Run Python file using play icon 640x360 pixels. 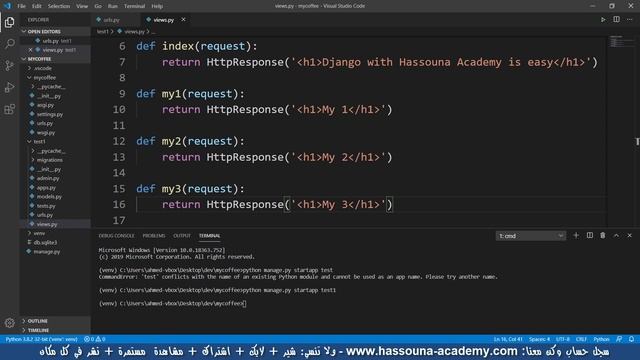603,20
